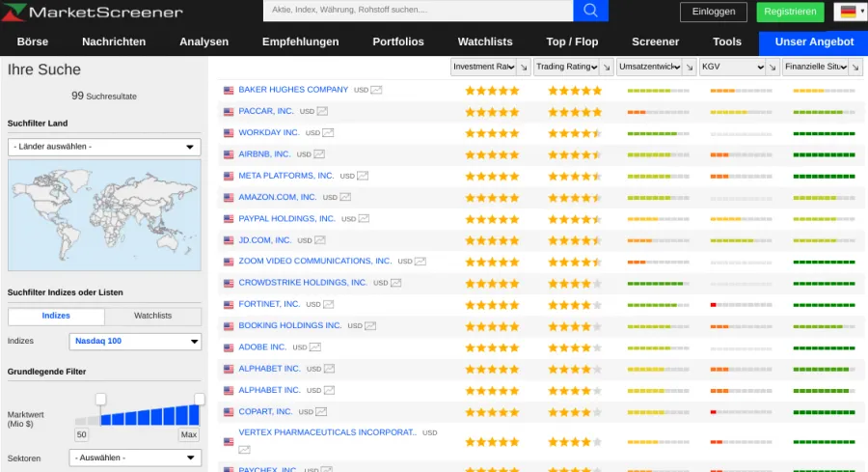Expand the Sektoren Auswählen dropdown
The height and width of the screenshot is (472, 868).
(135, 458)
